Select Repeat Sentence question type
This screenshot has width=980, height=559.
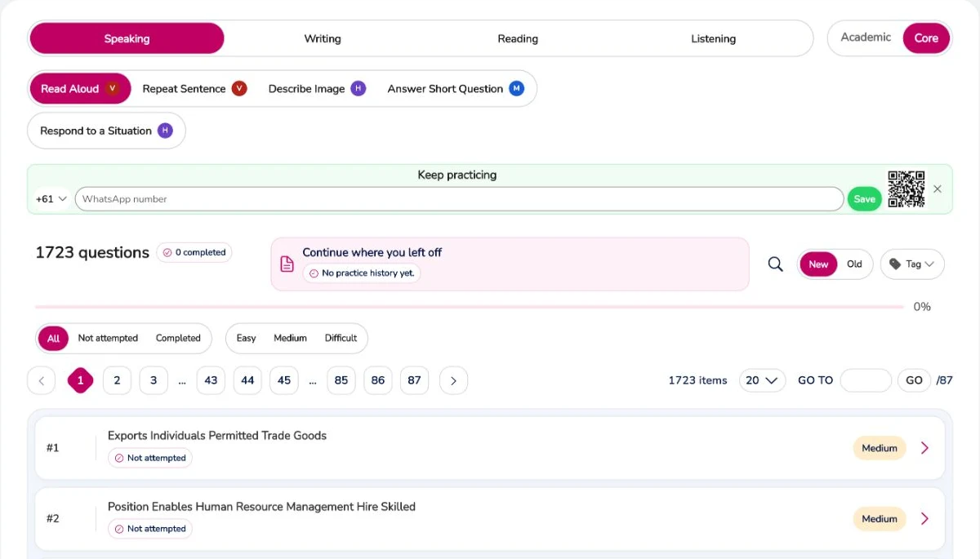[194, 88]
